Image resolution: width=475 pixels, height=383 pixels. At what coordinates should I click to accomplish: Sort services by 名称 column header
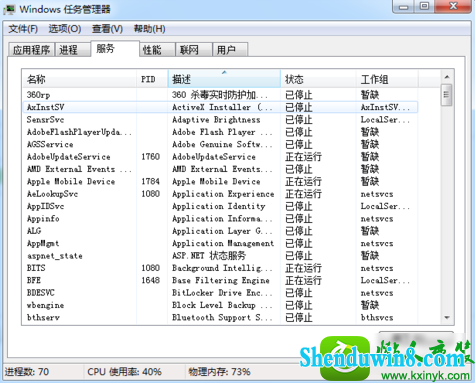pos(80,79)
